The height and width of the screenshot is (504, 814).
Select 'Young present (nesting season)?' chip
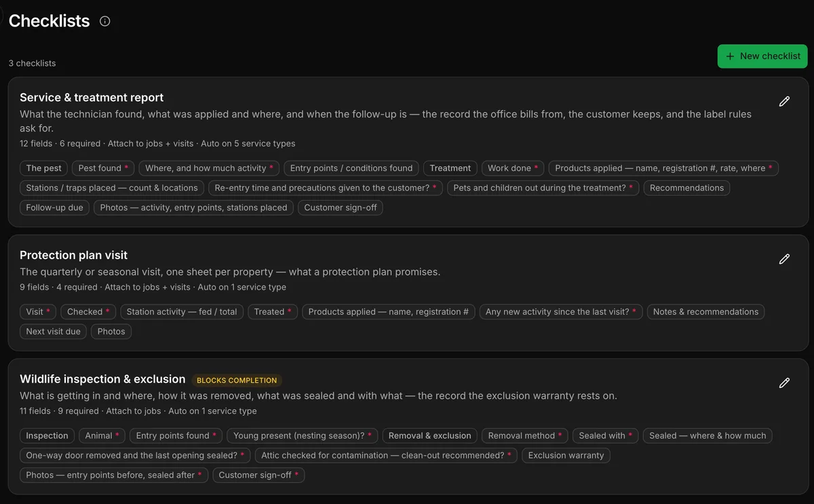pos(302,435)
